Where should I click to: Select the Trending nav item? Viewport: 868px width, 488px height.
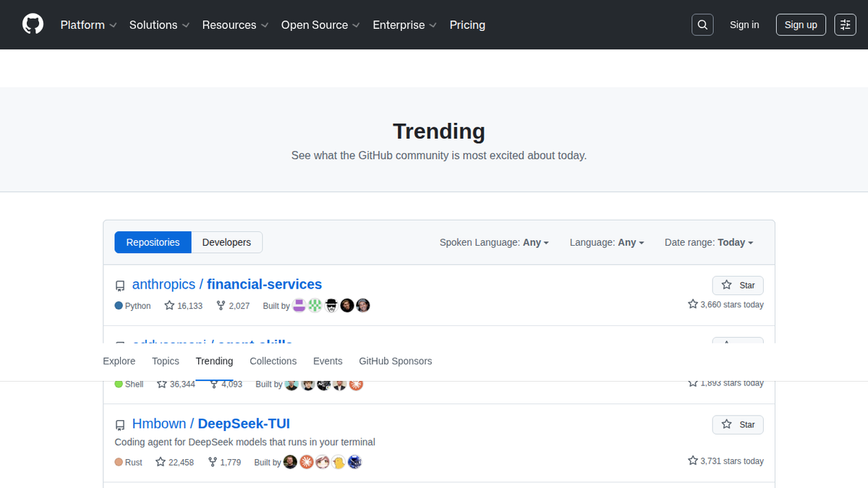pyautogui.click(x=214, y=361)
